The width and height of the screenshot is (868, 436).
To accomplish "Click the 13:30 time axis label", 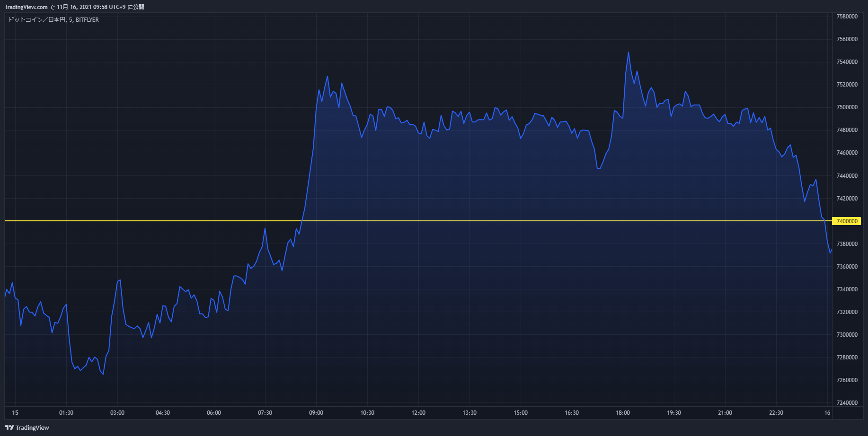I will point(469,413).
